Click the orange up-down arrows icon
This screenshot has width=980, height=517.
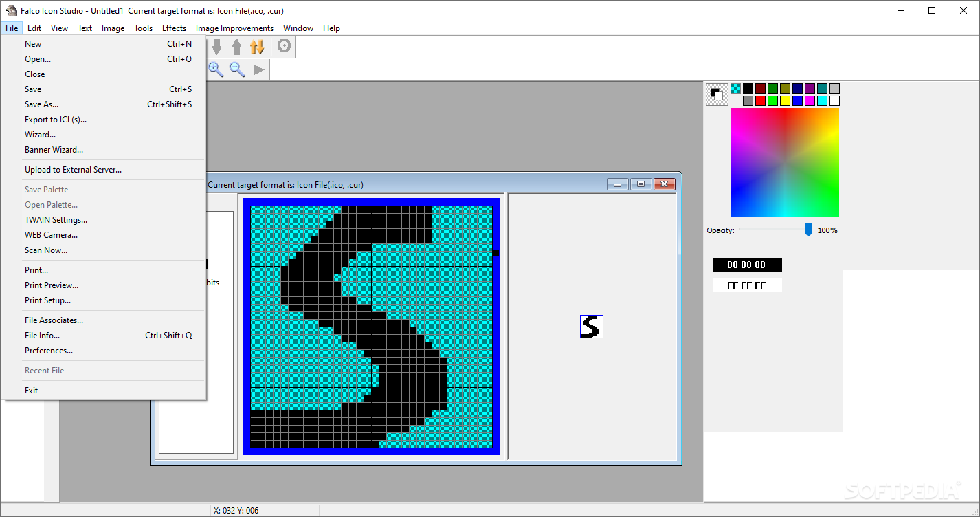tap(257, 47)
